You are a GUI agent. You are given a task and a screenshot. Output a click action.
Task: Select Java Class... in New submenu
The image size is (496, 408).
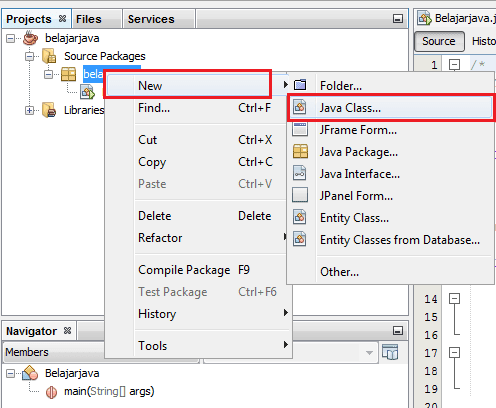(390, 108)
